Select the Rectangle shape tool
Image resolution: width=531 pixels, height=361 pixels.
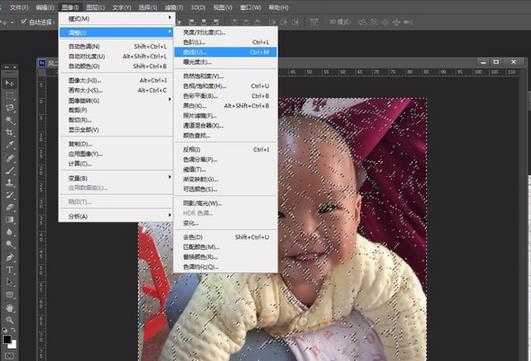[x=9, y=295]
